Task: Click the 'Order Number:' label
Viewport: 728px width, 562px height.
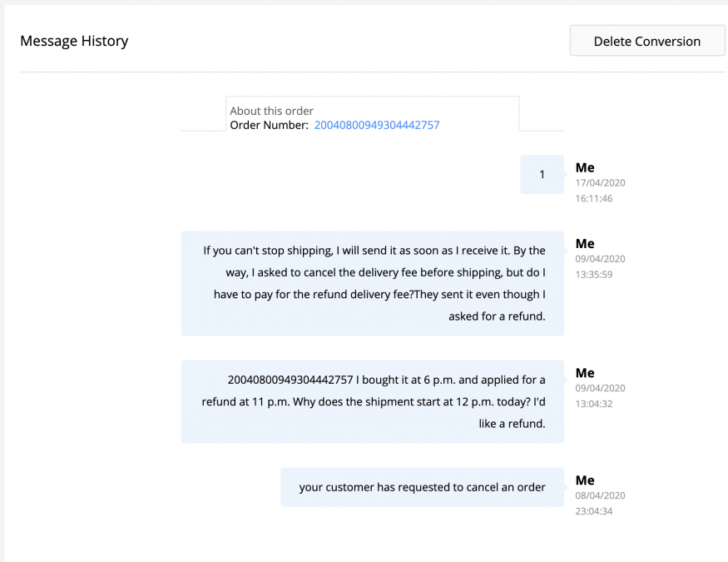Action: pos(269,125)
